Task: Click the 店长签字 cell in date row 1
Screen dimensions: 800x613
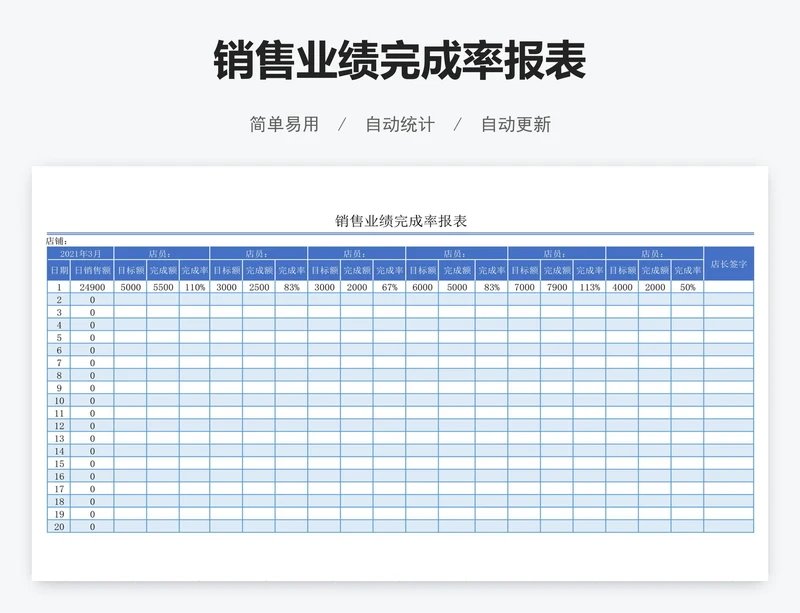Action: 729,287
